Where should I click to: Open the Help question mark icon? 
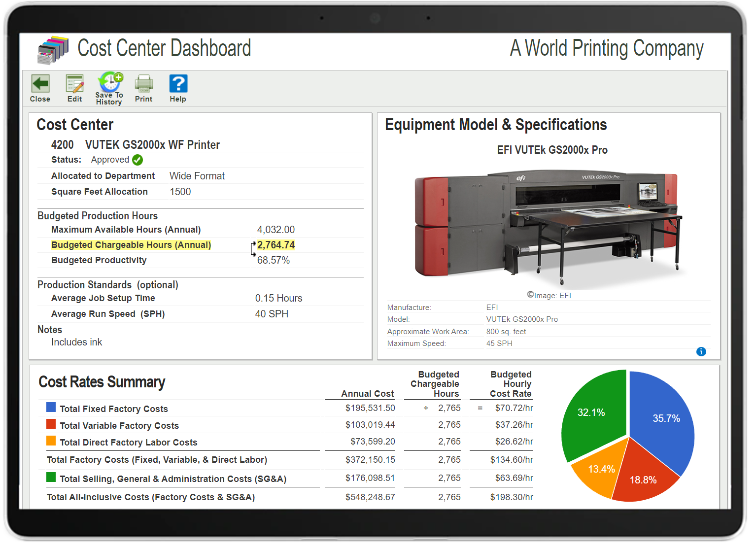[x=178, y=84]
